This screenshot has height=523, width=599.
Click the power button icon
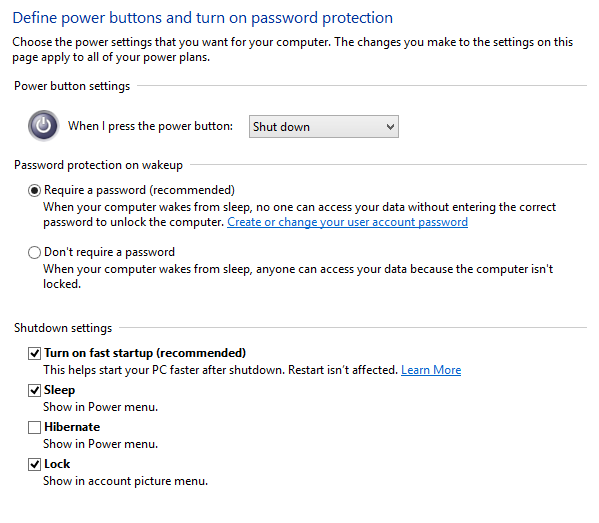pyautogui.click(x=44, y=126)
